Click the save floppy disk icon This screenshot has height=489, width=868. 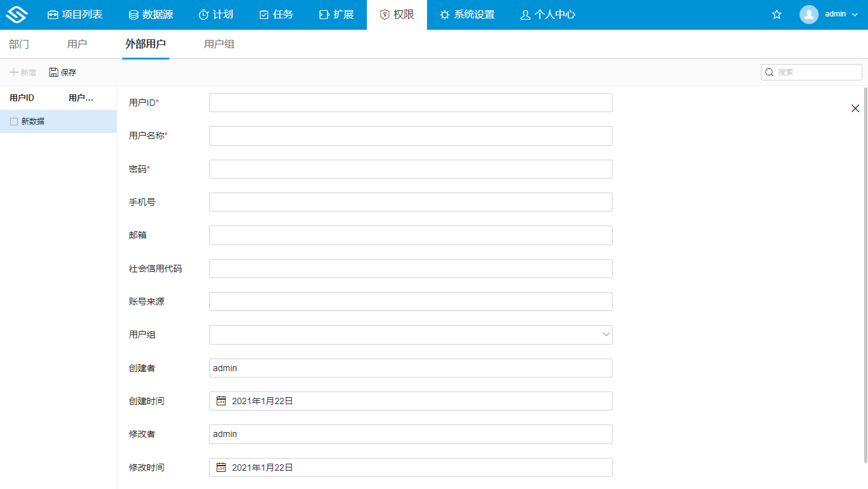pos(54,72)
